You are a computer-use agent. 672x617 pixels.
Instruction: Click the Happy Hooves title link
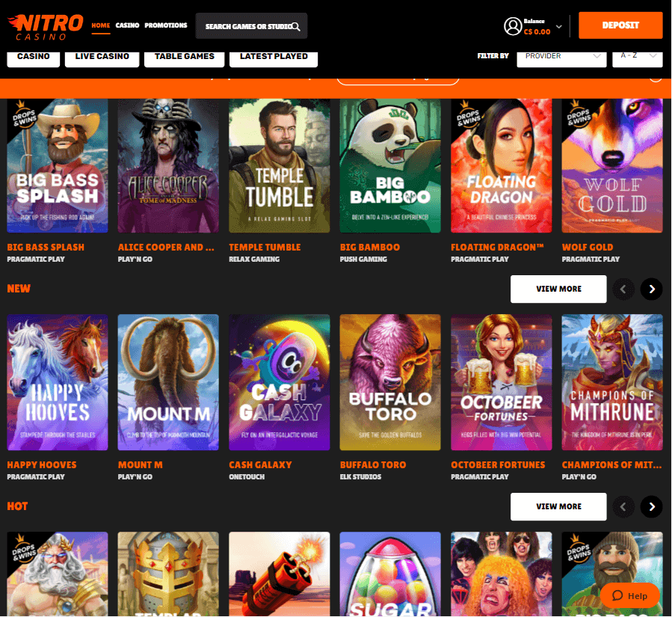(x=42, y=464)
